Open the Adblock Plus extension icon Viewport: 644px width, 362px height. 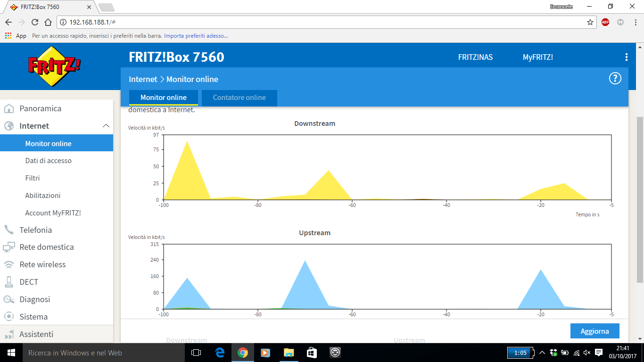605,22
